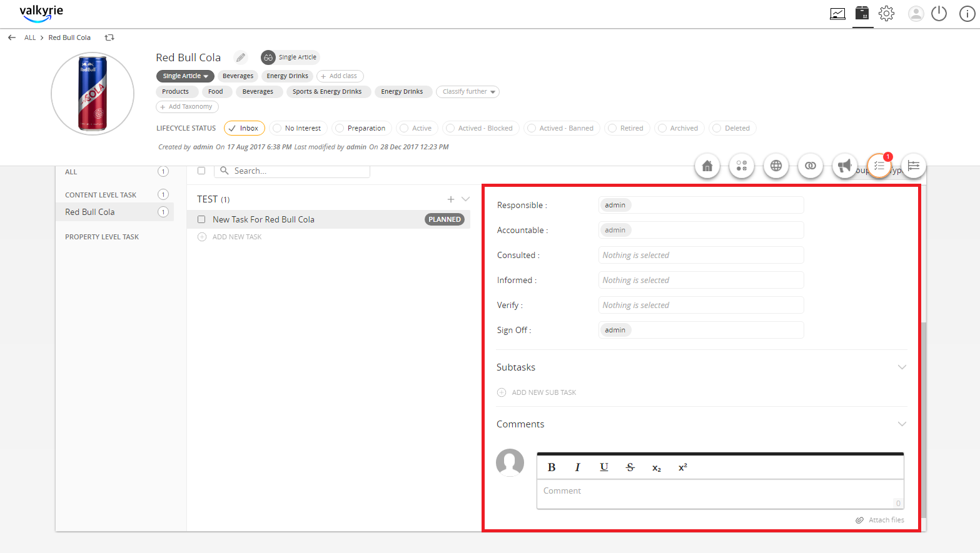
Task: Open the analytics chart icon in header
Action: click(x=837, y=14)
